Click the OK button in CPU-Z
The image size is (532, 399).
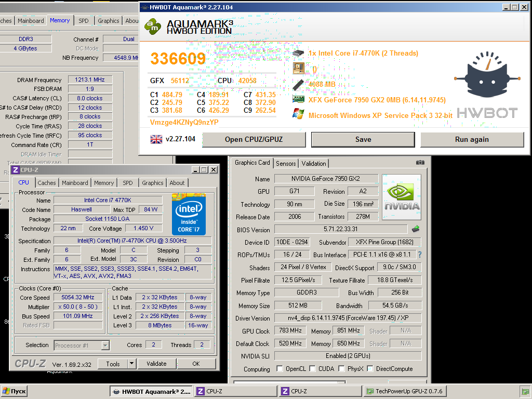(x=196, y=364)
